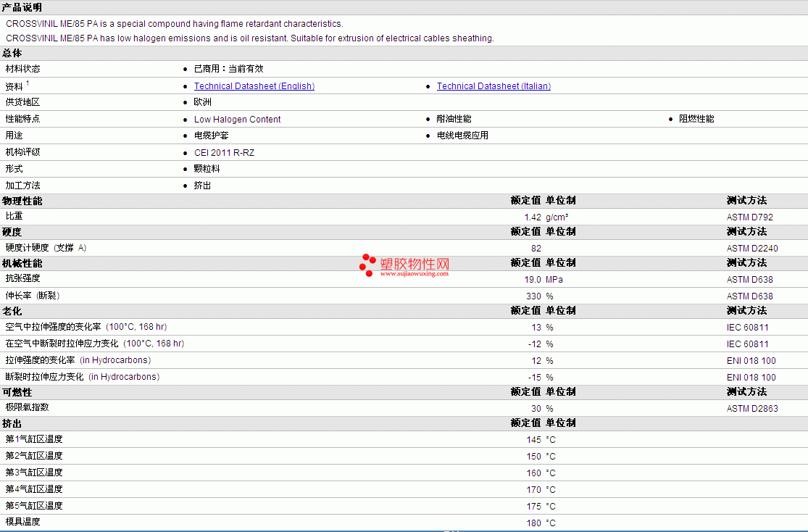808x532 pixels.
Task: Click the 机构评级 row label
Action: tap(22, 152)
